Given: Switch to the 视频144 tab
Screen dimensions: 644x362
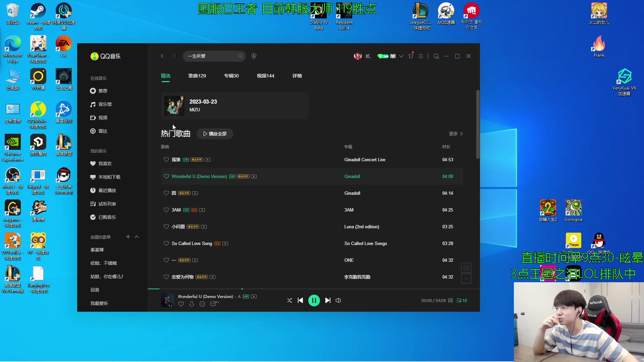Looking at the screenshot, I should tap(266, 76).
